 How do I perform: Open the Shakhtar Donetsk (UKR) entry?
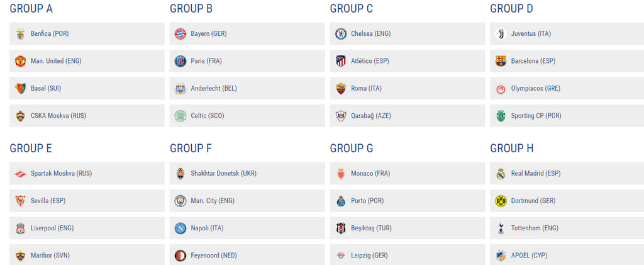coord(223,173)
